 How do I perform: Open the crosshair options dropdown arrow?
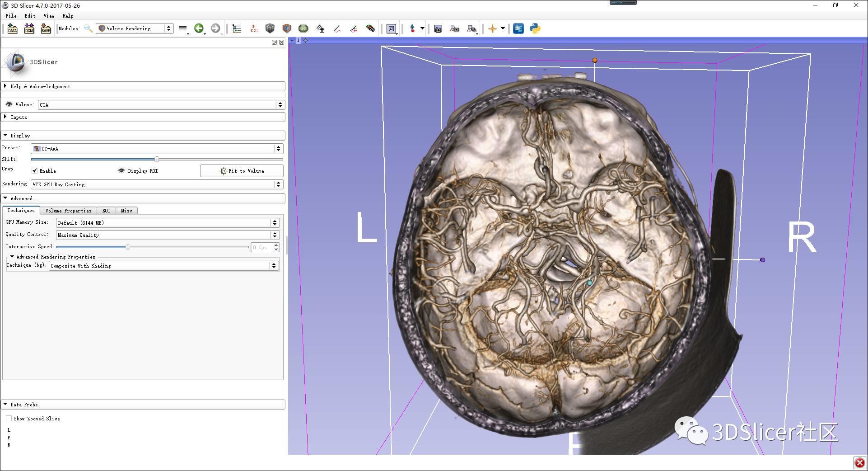[503, 28]
